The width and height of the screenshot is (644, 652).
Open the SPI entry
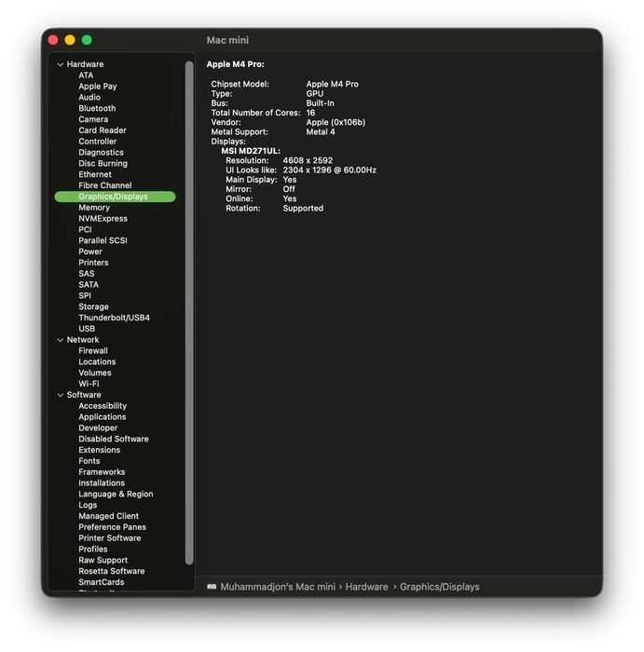click(x=85, y=295)
